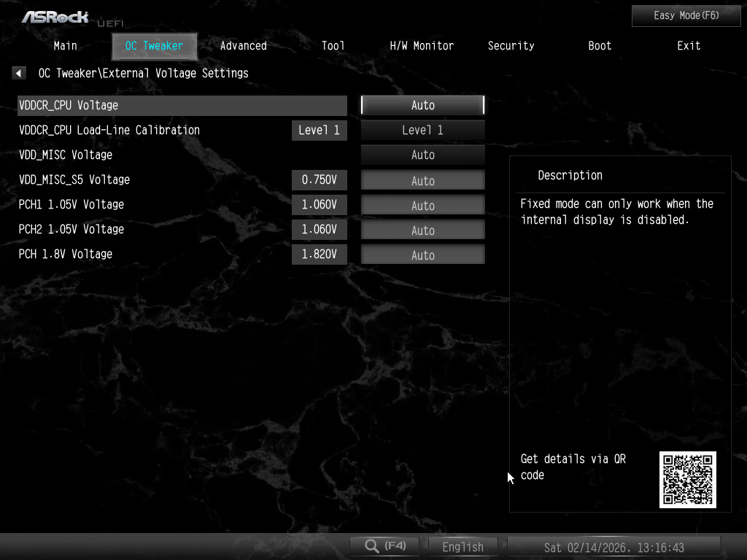Select the Exit tab
This screenshot has height=560, width=747.
pos(689,46)
